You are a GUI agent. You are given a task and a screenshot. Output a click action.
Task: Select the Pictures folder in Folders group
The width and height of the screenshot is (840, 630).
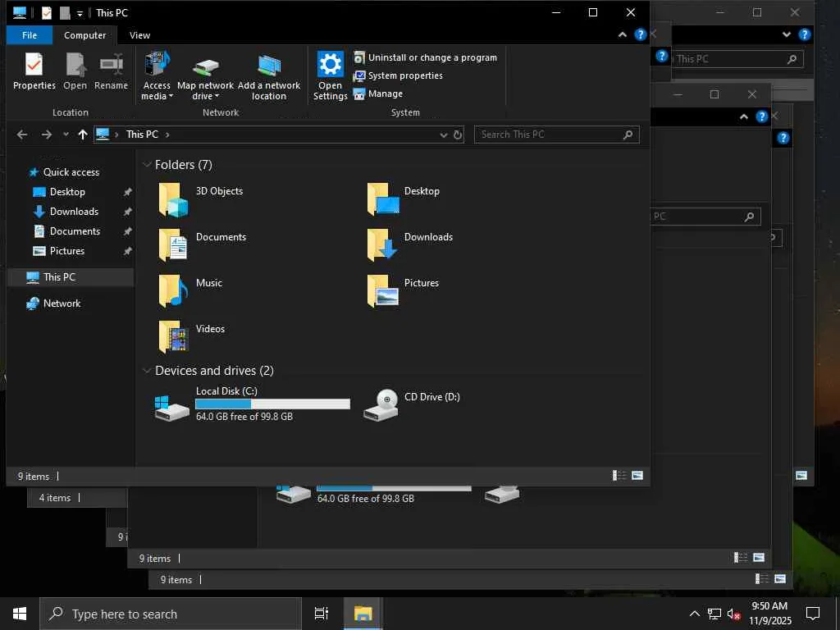point(403,291)
